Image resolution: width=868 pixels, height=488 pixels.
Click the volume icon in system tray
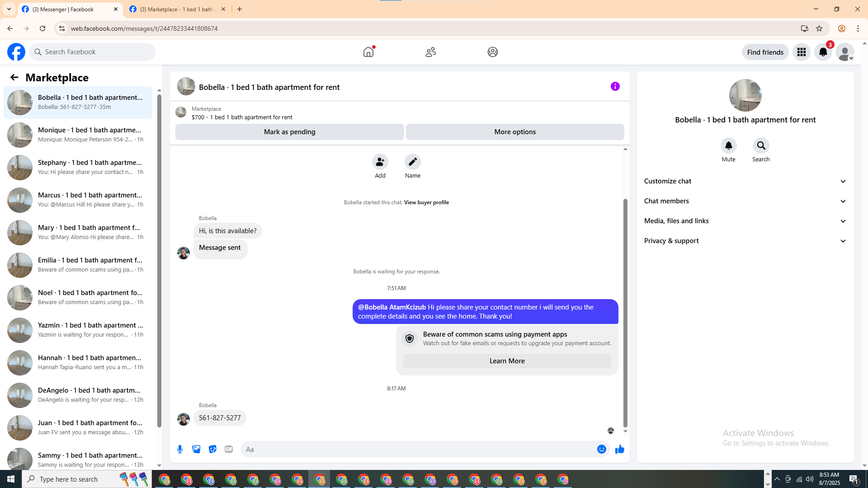(810, 479)
